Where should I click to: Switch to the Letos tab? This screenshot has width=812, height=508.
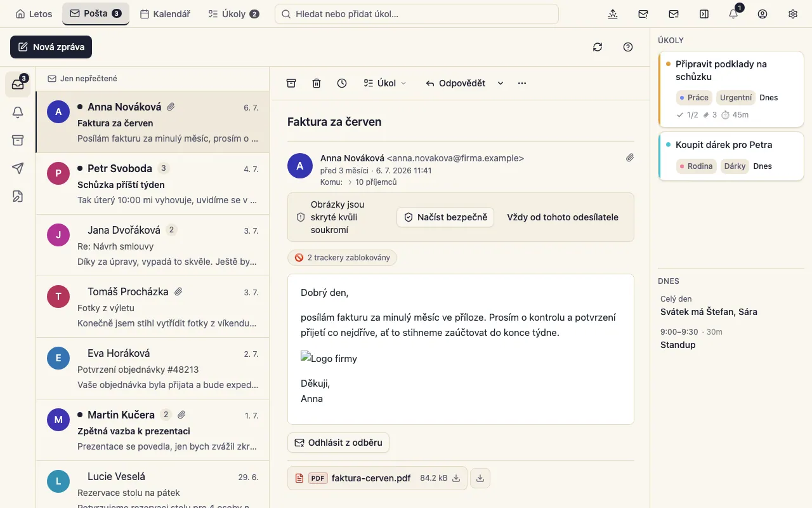point(34,14)
